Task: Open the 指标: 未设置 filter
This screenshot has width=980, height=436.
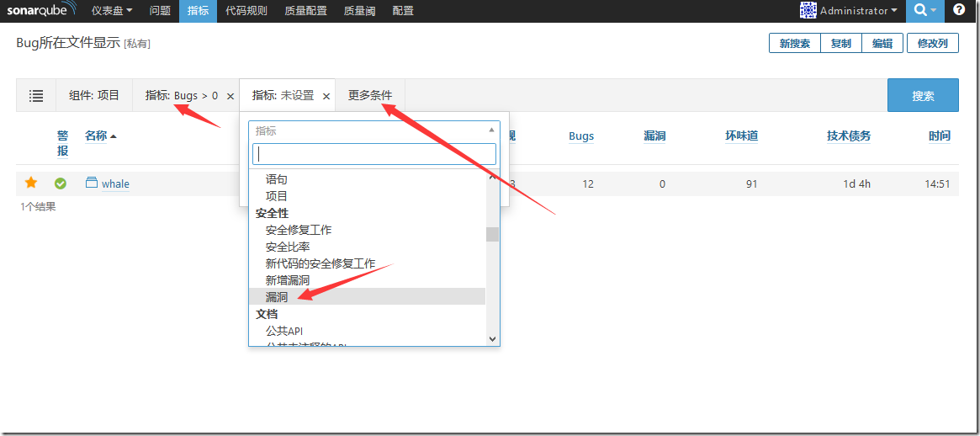Action: pyautogui.click(x=283, y=96)
